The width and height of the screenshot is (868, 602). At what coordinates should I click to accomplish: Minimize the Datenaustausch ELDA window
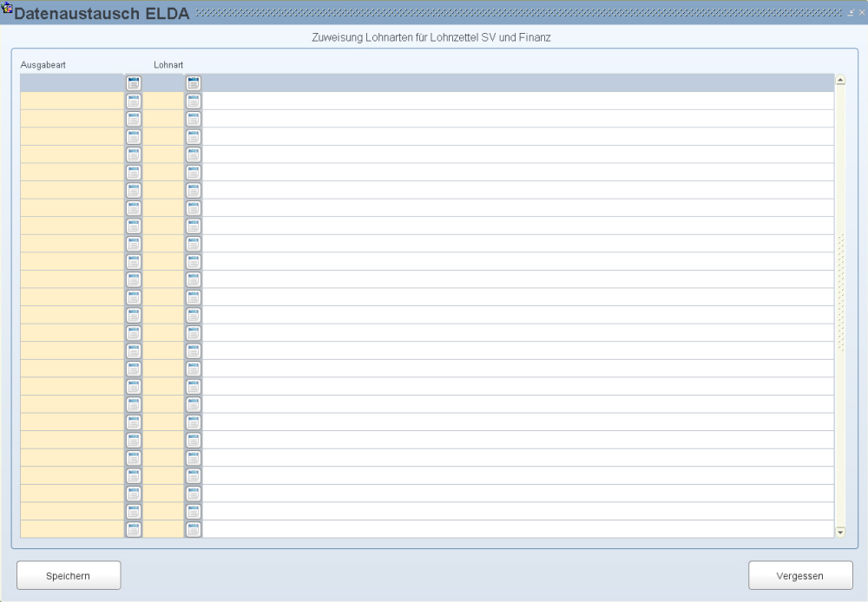851,13
